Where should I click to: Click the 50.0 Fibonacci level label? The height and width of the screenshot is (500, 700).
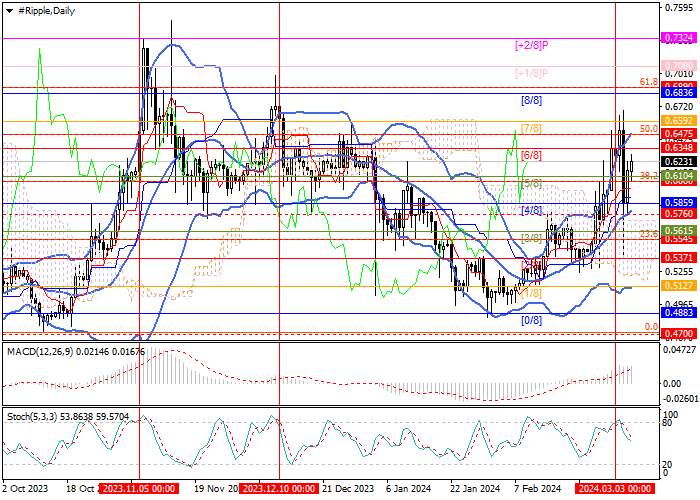coord(649,129)
